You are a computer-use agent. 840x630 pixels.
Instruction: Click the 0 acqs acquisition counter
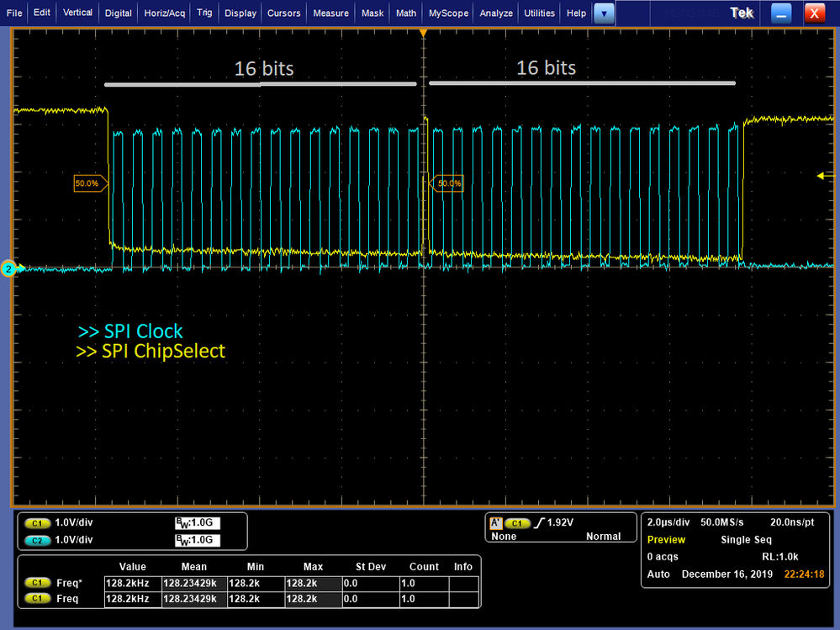point(663,557)
